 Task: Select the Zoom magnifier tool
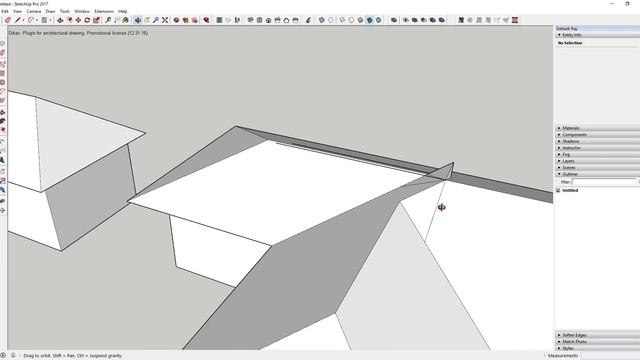click(156, 20)
